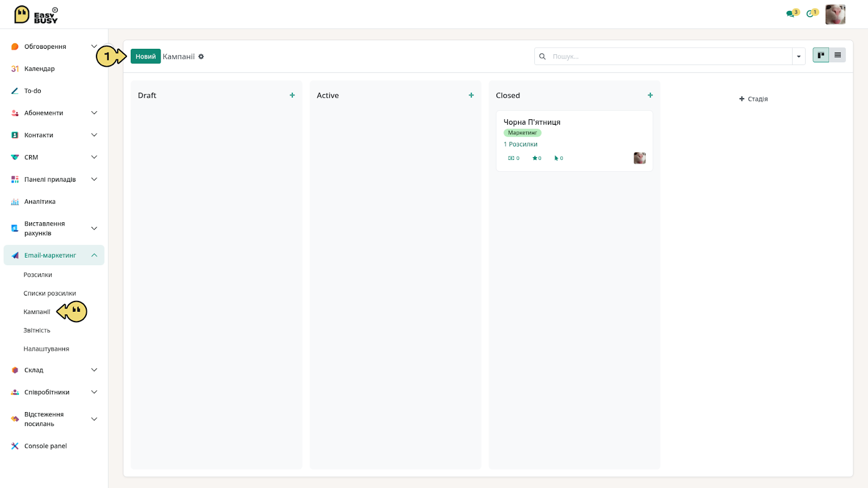Open the Чорна П'ятниця campaign card

[575, 141]
